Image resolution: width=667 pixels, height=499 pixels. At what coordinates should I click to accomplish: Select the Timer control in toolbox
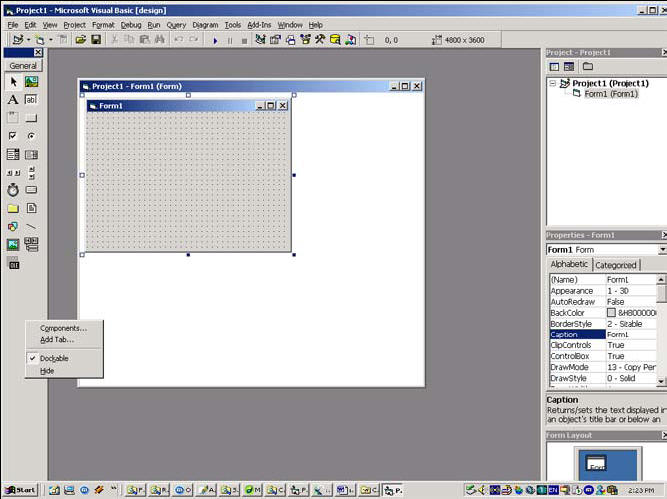tap(13, 189)
